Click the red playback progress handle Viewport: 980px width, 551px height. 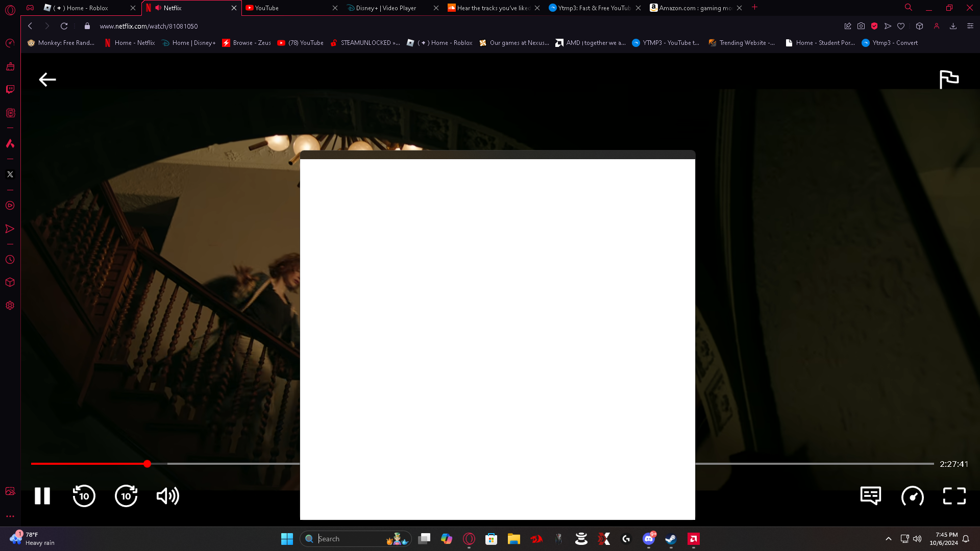(147, 464)
